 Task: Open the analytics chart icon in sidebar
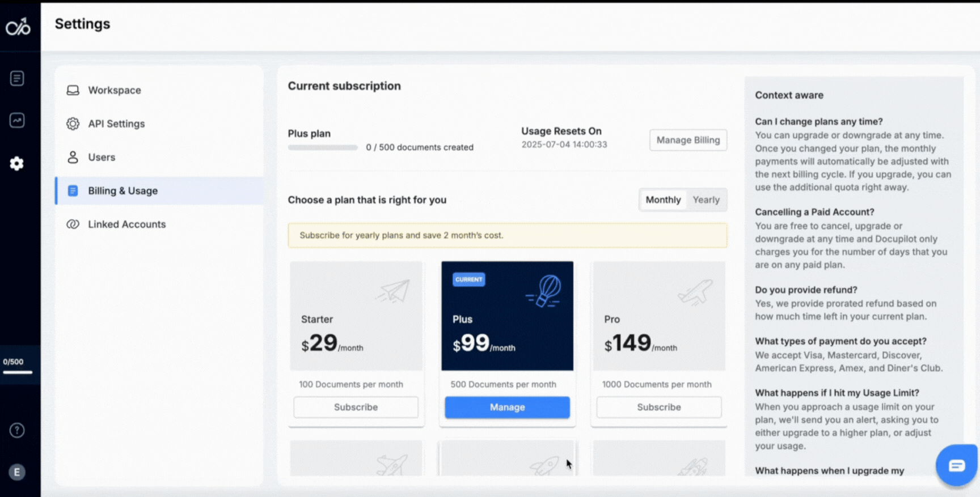[x=17, y=120]
